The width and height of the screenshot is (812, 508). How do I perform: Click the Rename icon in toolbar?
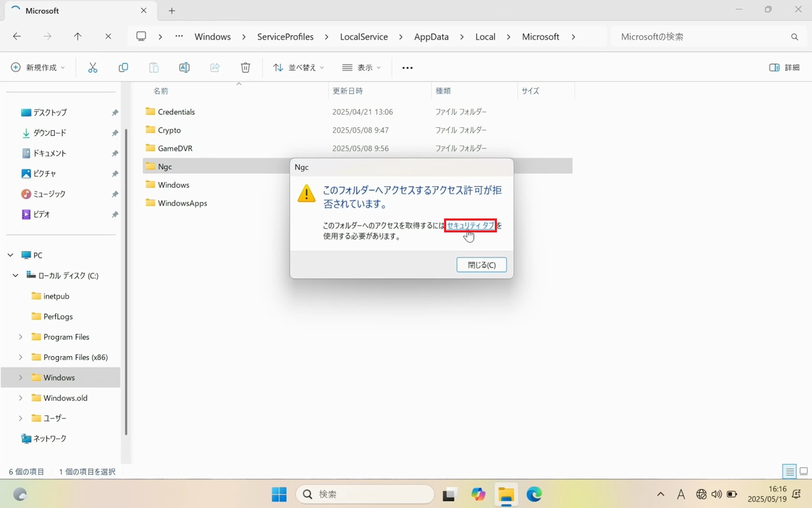[x=184, y=68]
